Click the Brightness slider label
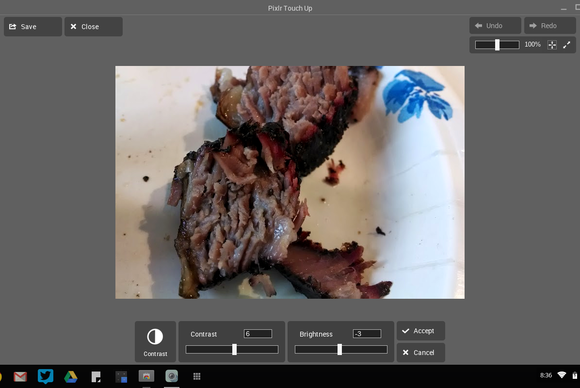The height and width of the screenshot is (388, 580). [x=316, y=334]
